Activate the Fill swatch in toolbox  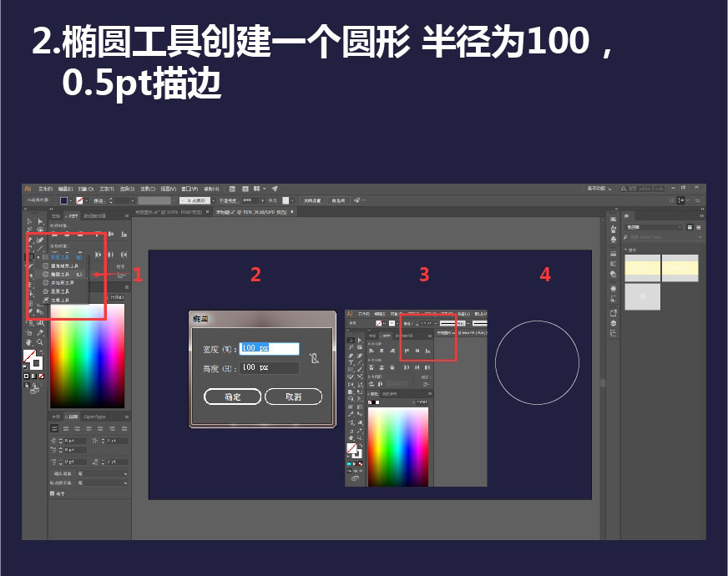click(29, 356)
